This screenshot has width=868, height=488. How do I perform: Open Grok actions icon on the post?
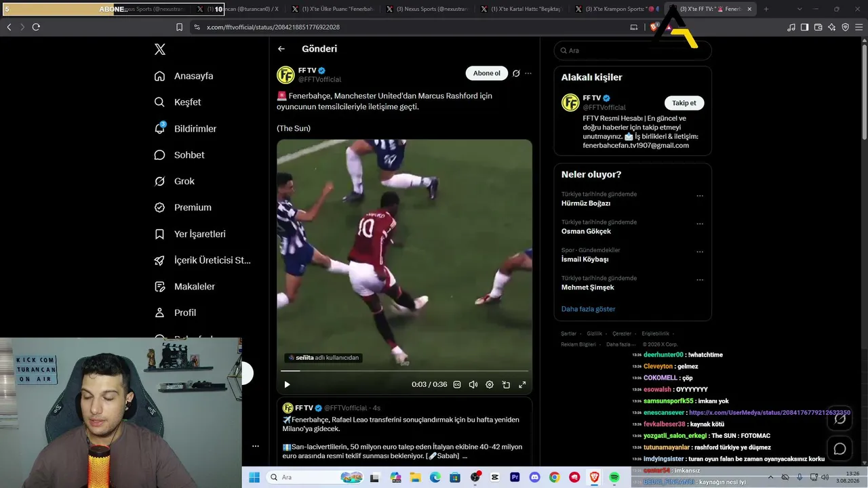pos(516,73)
